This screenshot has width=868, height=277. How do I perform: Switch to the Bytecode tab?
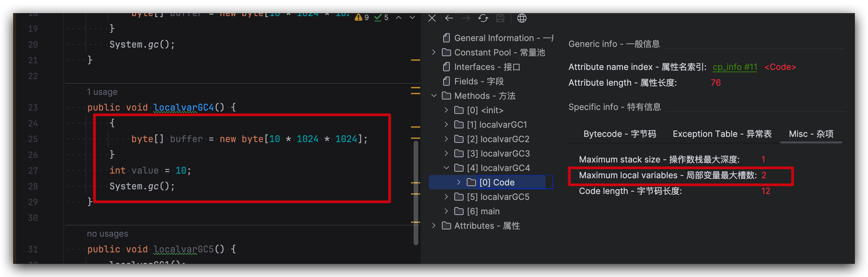[x=619, y=134]
